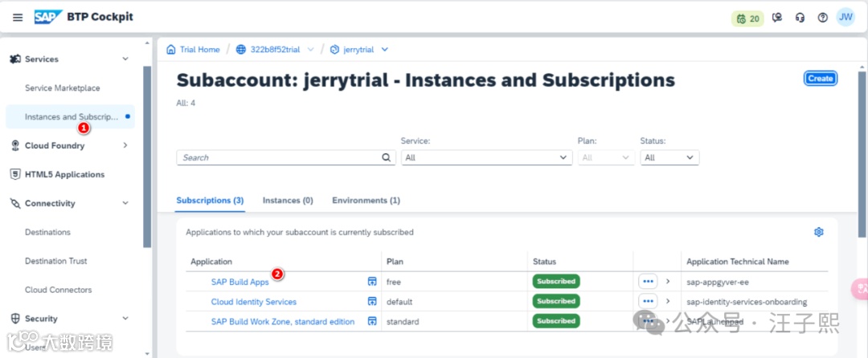Image resolution: width=868 pixels, height=358 pixels.
Task: Click the sap-identity-services-onboarding cell
Action: coord(747,302)
